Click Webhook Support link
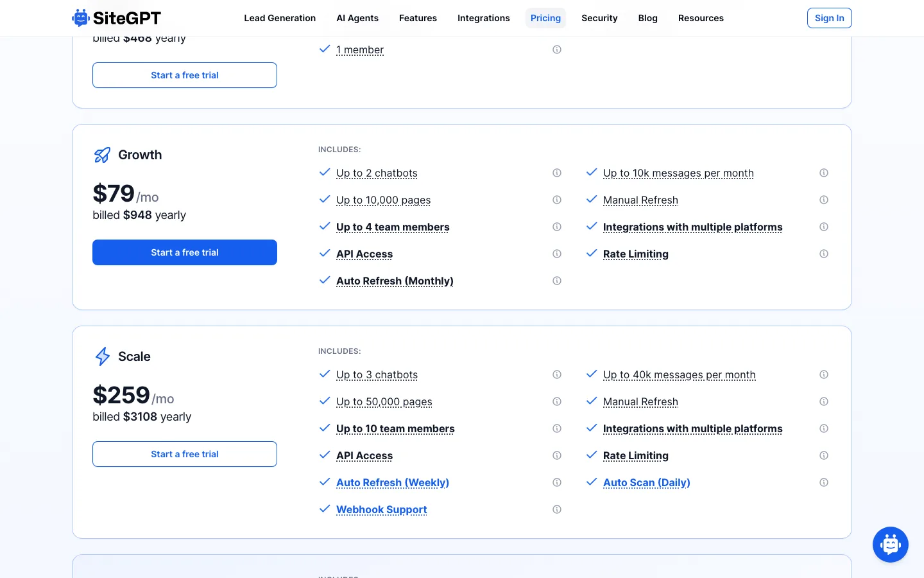The height and width of the screenshot is (578, 924). pos(382,509)
